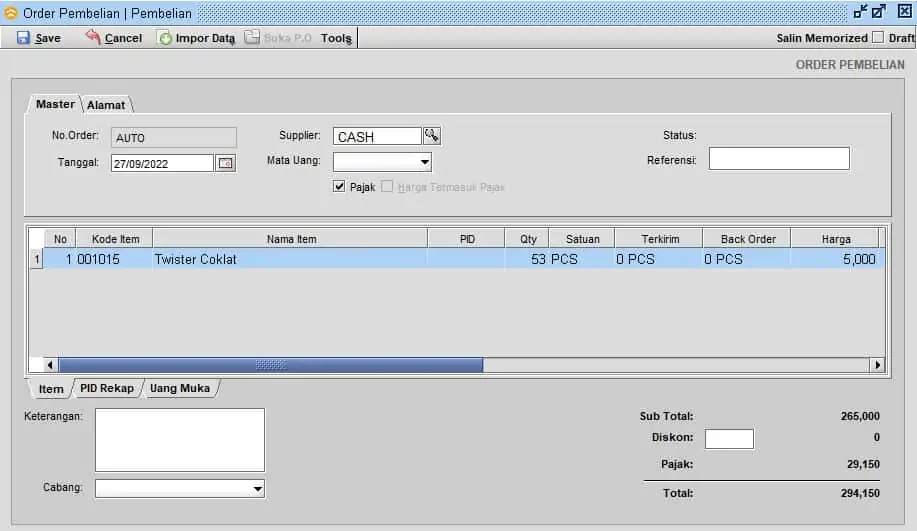This screenshot has height=531, width=917.
Task: Click the item code cell 001015
Action: (114, 259)
